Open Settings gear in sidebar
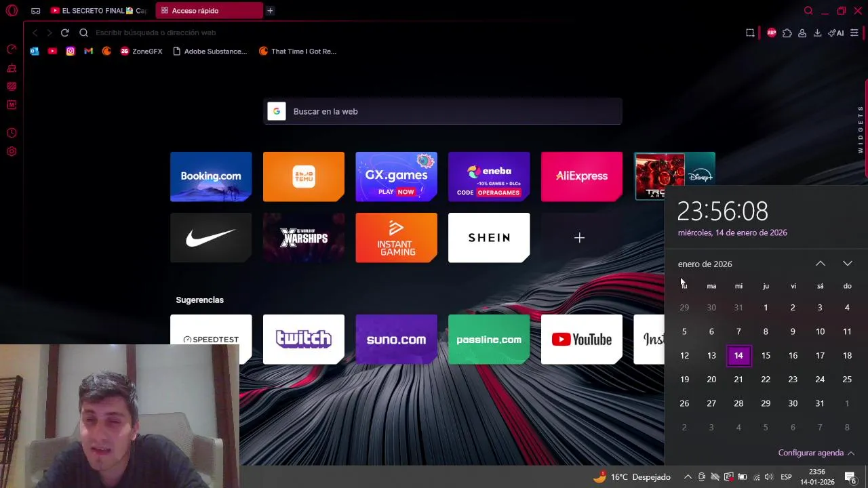Screen dimensions: 868x488 [x=12, y=151]
